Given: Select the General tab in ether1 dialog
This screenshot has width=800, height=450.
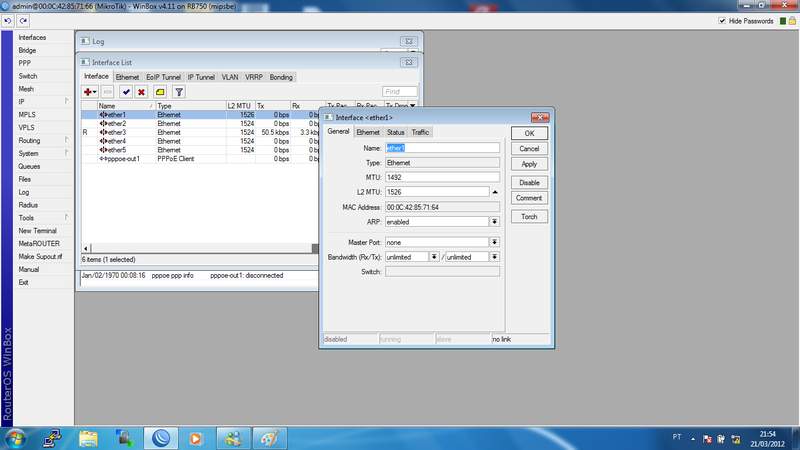Looking at the screenshot, I should [338, 132].
